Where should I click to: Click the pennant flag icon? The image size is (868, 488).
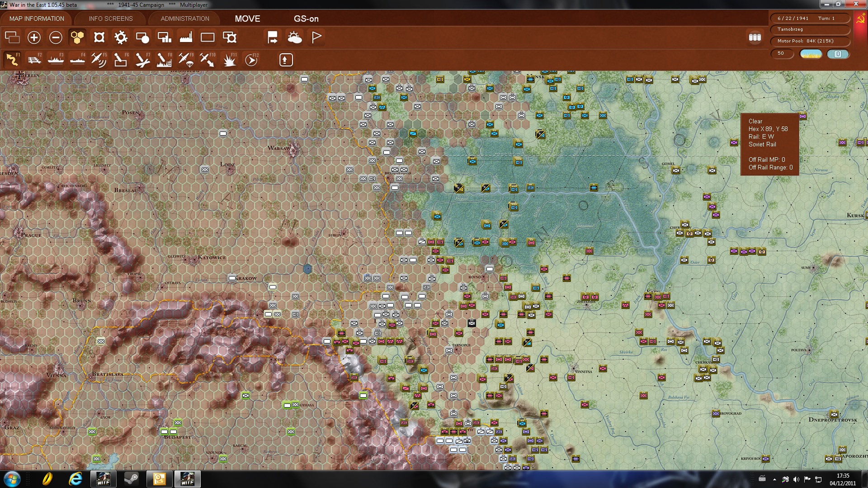316,38
